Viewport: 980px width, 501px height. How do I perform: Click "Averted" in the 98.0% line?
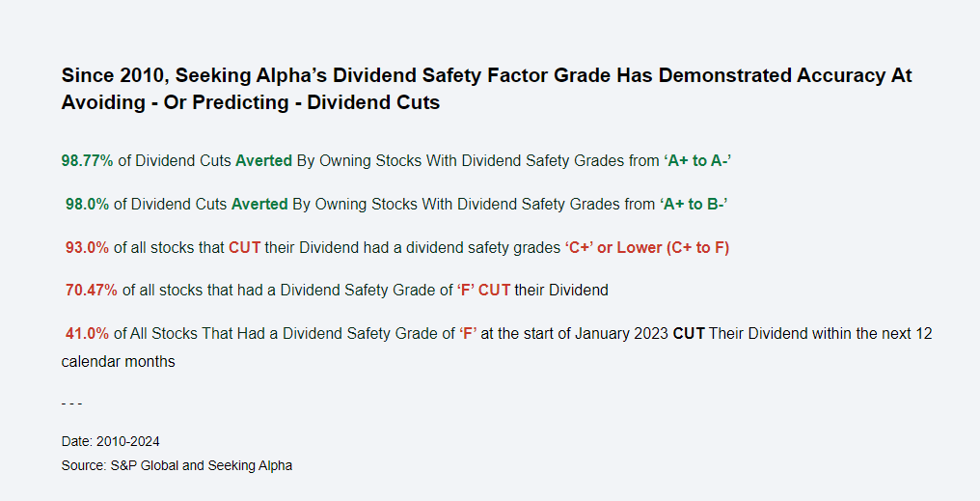coord(259,204)
